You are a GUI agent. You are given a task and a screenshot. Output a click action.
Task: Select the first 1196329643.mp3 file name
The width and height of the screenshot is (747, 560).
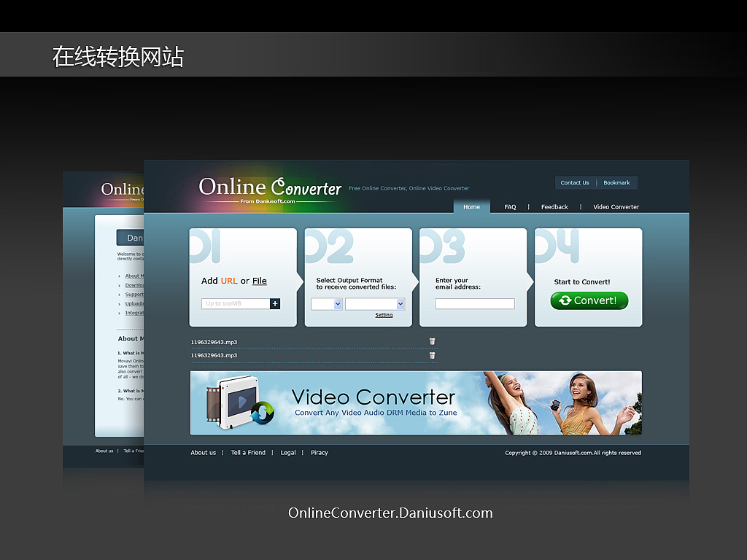214,342
